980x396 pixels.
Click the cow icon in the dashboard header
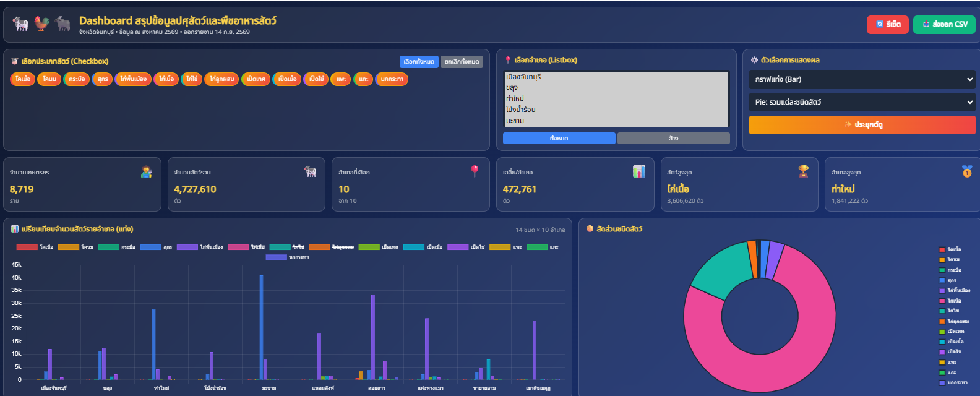[x=20, y=24]
